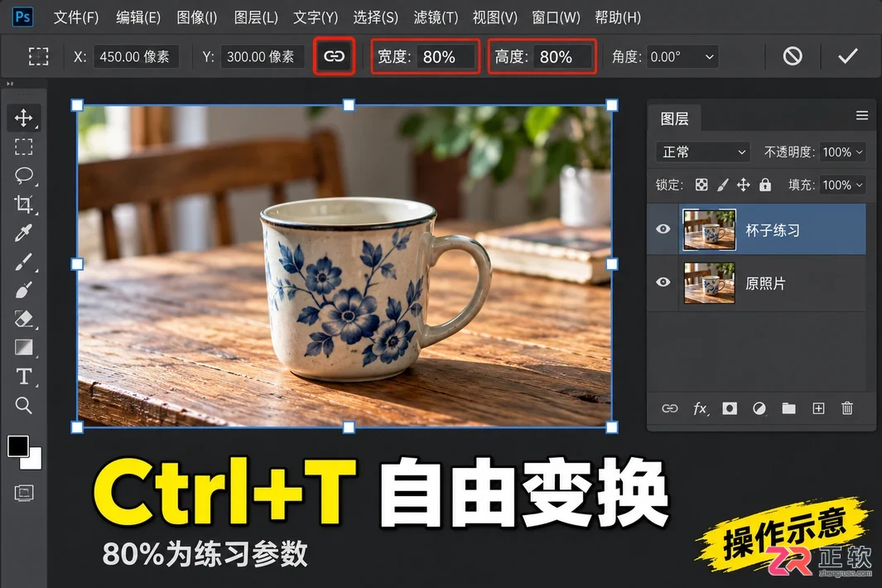Select the 原照片 layer name
The width and height of the screenshot is (882, 588).
pos(765,283)
